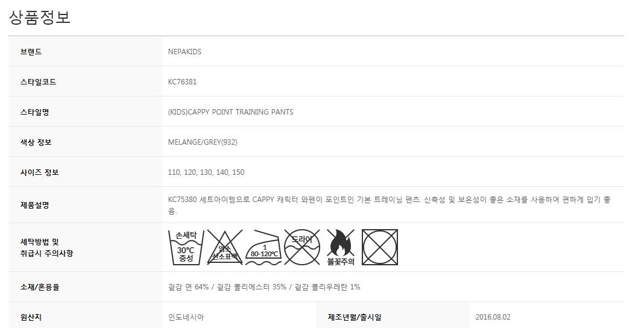The width and height of the screenshot is (644, 328).
Task: Click the 색상 정보 row label
Action: tap(36, 142)
